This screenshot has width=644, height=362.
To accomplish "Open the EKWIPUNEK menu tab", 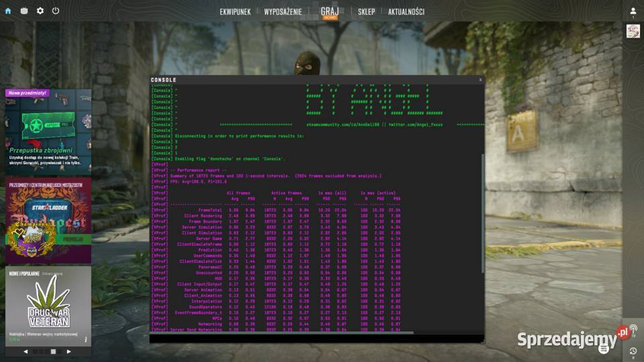I will tap(235, 11).
